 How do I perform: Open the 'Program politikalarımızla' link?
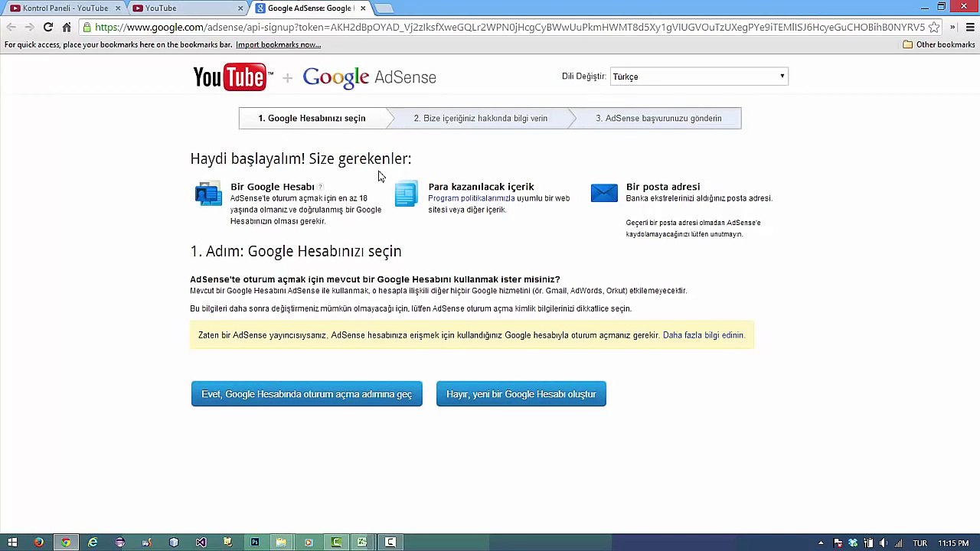click(x=471, y=198)
